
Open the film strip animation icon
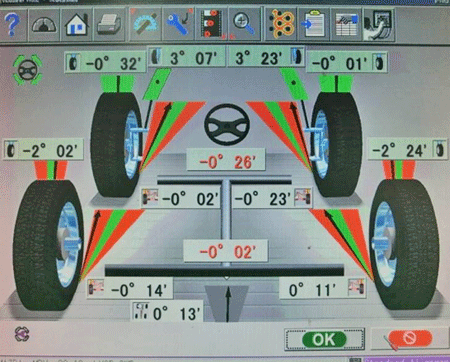pyautogui.click(x=212, y=25)
